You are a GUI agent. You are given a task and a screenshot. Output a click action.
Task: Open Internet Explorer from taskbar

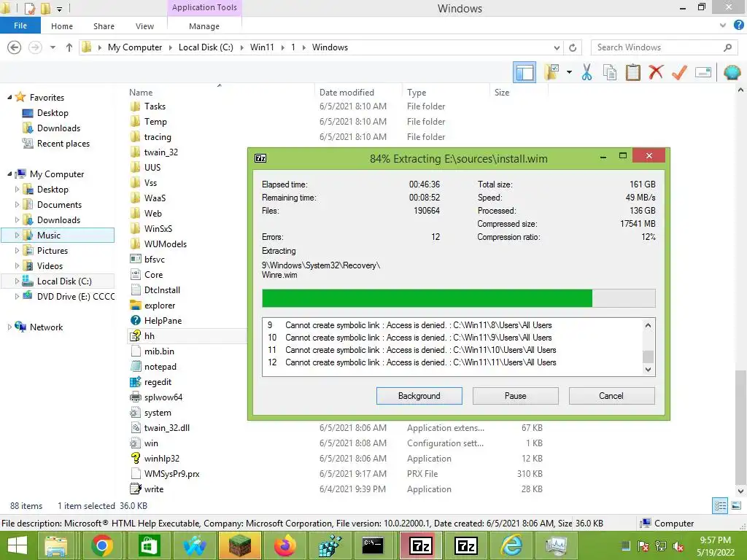click(x=511, y=545)
